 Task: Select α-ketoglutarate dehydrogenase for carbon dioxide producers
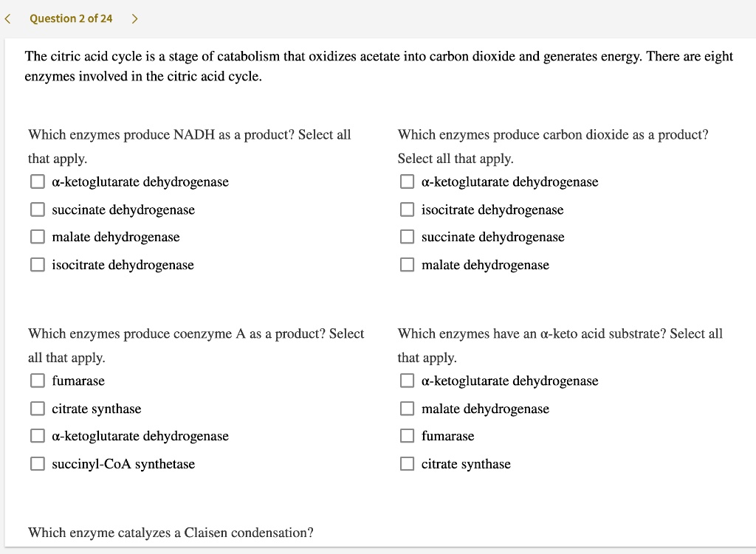pos(407,181)
